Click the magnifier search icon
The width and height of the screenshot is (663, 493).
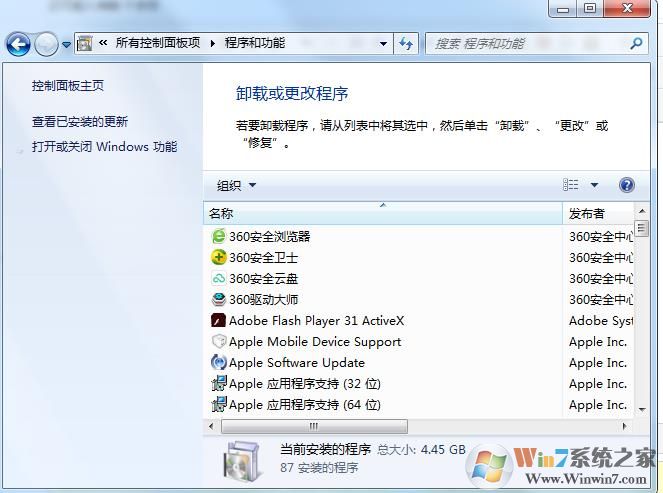pos(636,43)
